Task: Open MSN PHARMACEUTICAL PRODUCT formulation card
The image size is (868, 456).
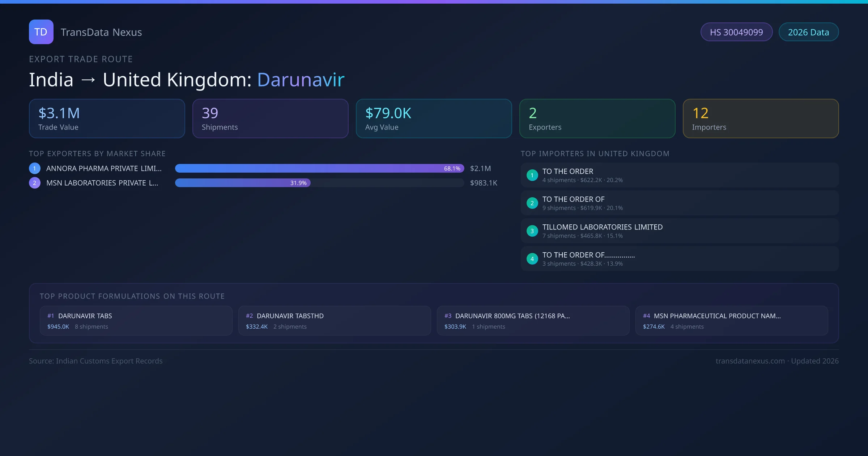Action: click(732, 321)
